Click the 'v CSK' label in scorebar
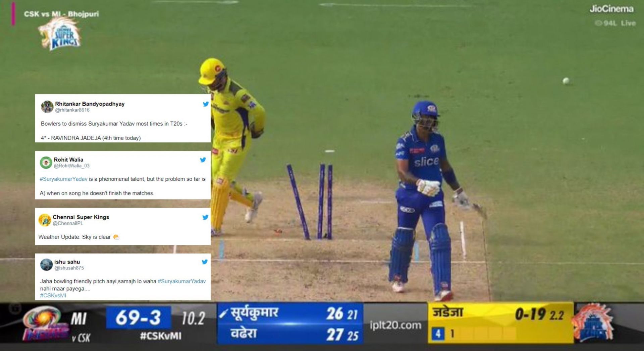The width and height of the screenshot is (644, 351). click(81, 338)
